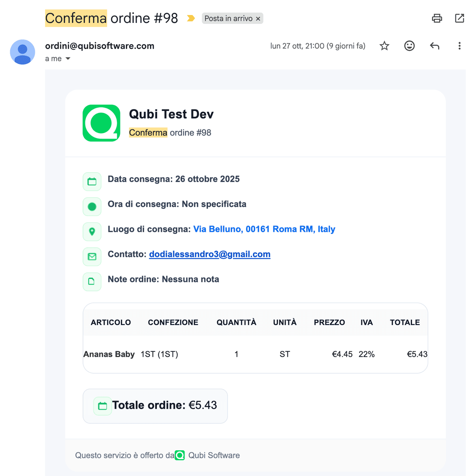Remove the 'Posta in arrivo' label

click(258, 19)
